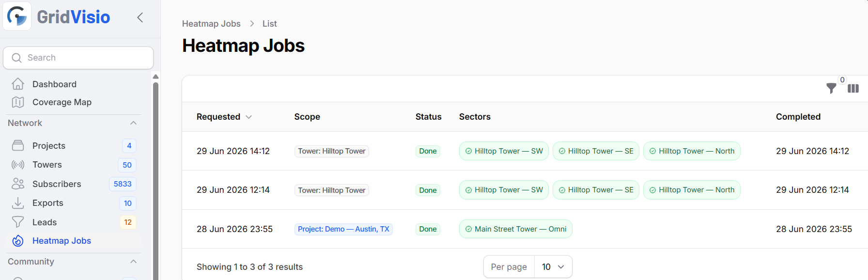
Task: Open the per page dropdown
Action: point(553,267)
